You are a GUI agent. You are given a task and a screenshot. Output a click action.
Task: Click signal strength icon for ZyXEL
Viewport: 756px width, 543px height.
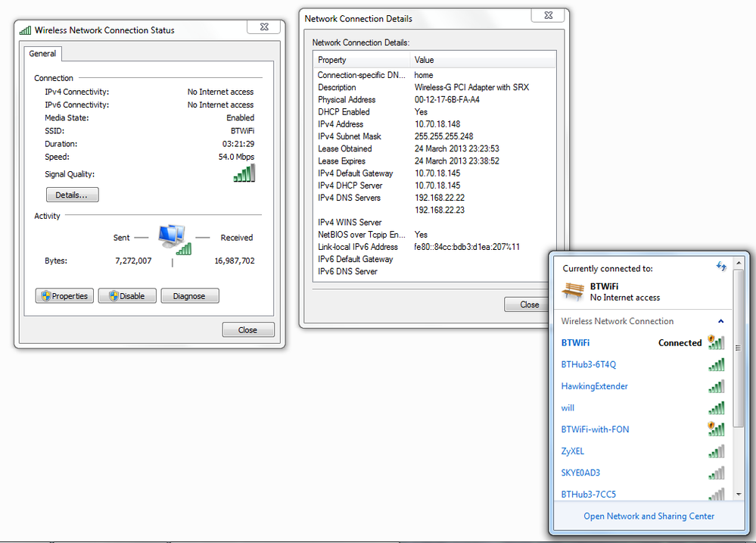click(717, 451)
